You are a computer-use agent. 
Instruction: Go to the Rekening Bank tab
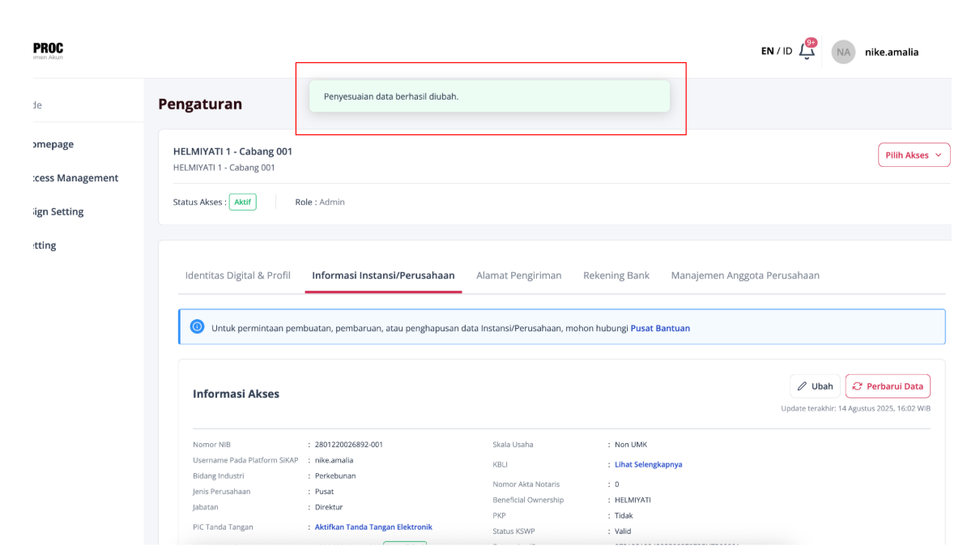[616, 275]
